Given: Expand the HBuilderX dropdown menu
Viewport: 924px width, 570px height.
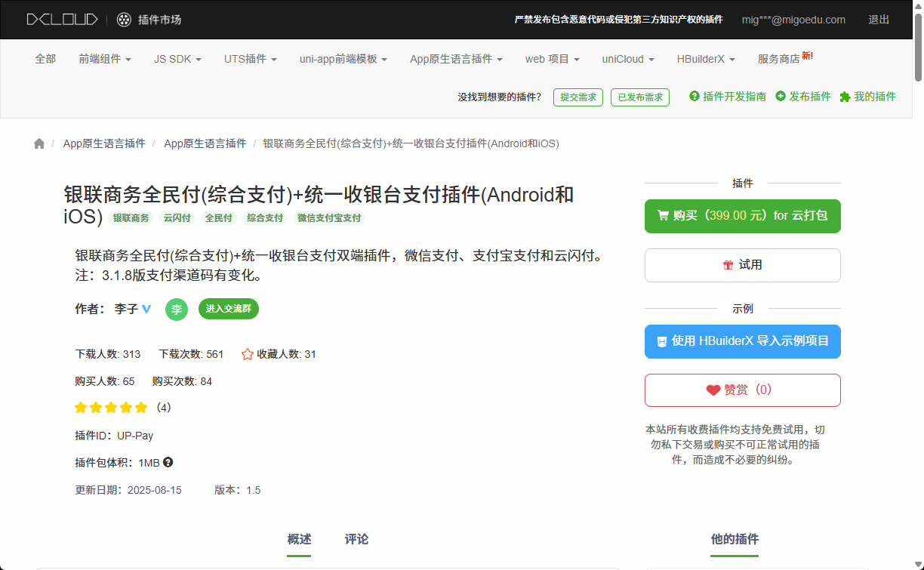Looking at the screenshot, I should pyautogui.click(x=706, y=59).
